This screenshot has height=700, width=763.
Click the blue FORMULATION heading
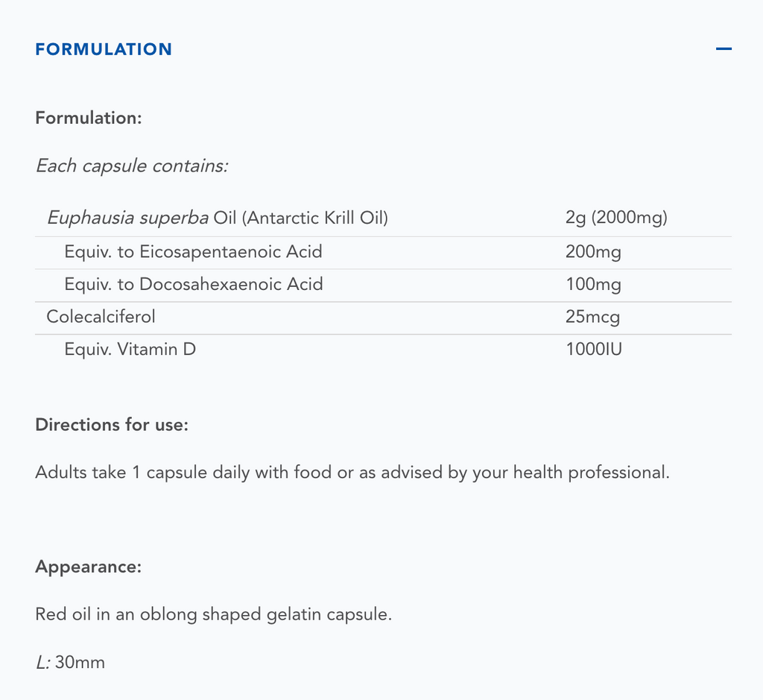pos(104,49)
